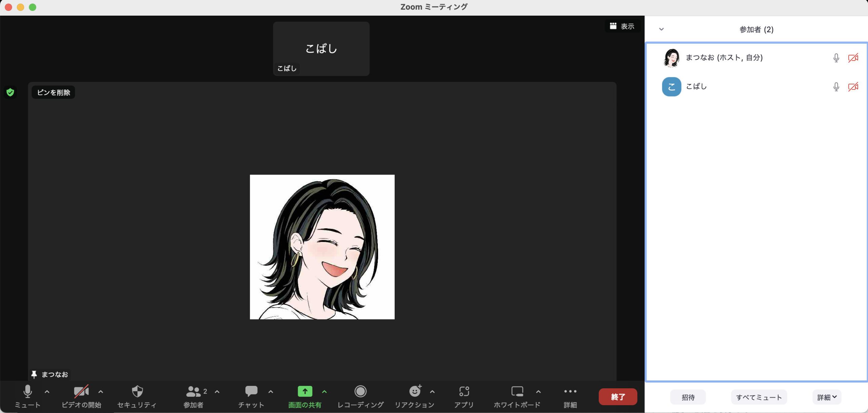Click まつなお avatar in participants list
The width and height of the screenshot is (868, 413).
(671, 58)
